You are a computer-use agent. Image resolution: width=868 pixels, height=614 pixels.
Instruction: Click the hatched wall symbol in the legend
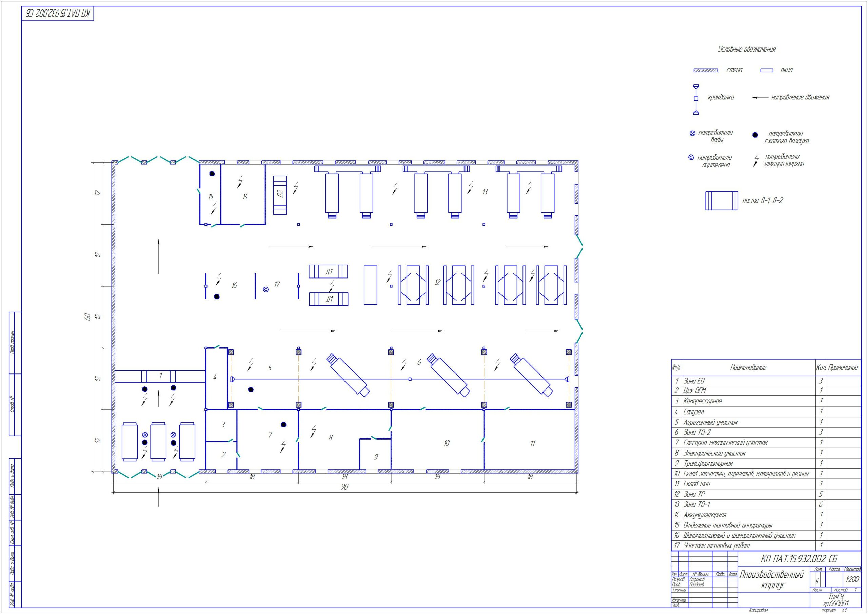pos(706,70)
